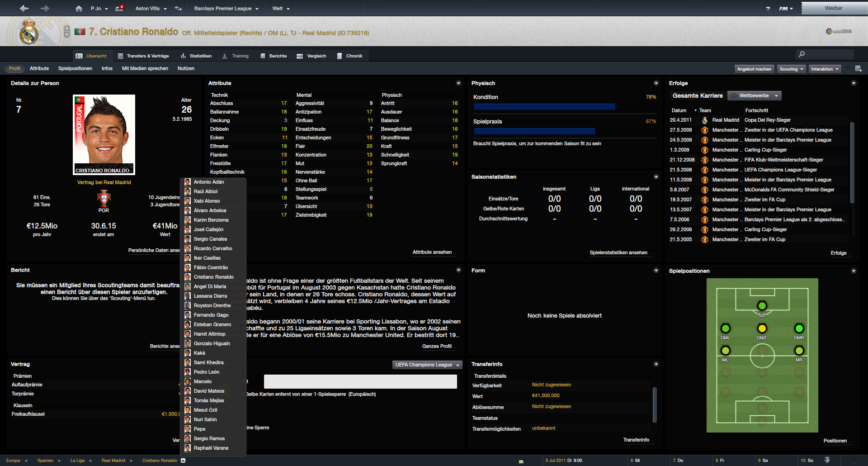Click the Angebot machen button

click(754, 69)
